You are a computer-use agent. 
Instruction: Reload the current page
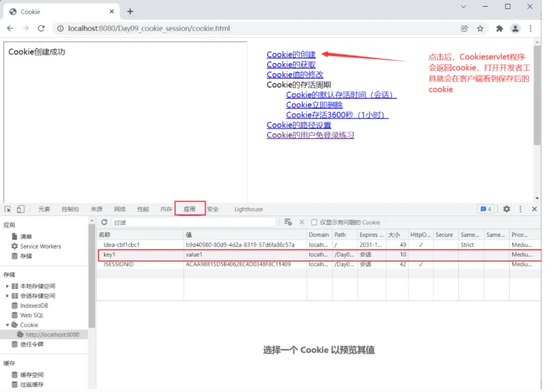click(41, 29)
